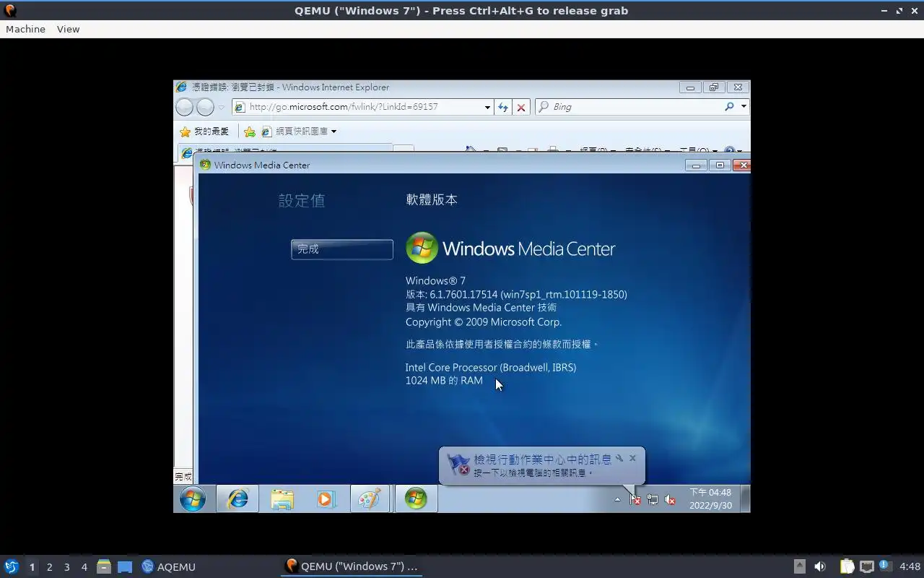Click the IE stop loading button
The height and width of the screenshot is (578, 924).
click(521, 107)
